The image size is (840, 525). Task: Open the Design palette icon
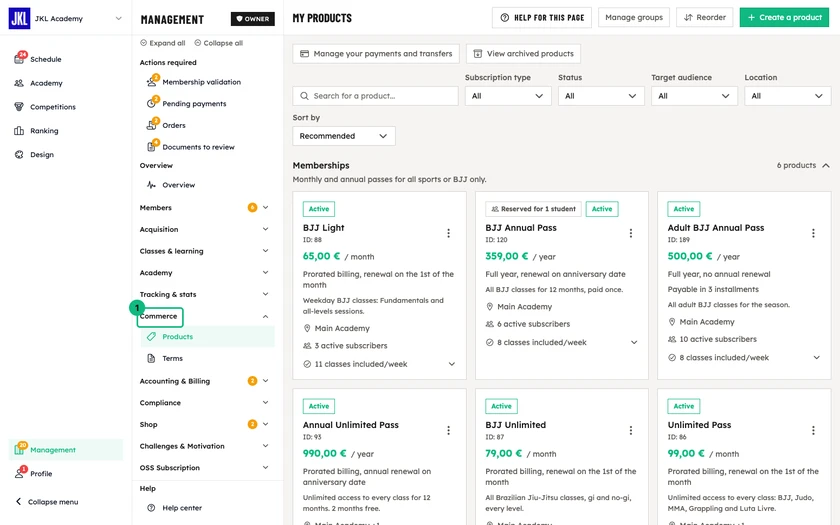click(x=19, y=154)
